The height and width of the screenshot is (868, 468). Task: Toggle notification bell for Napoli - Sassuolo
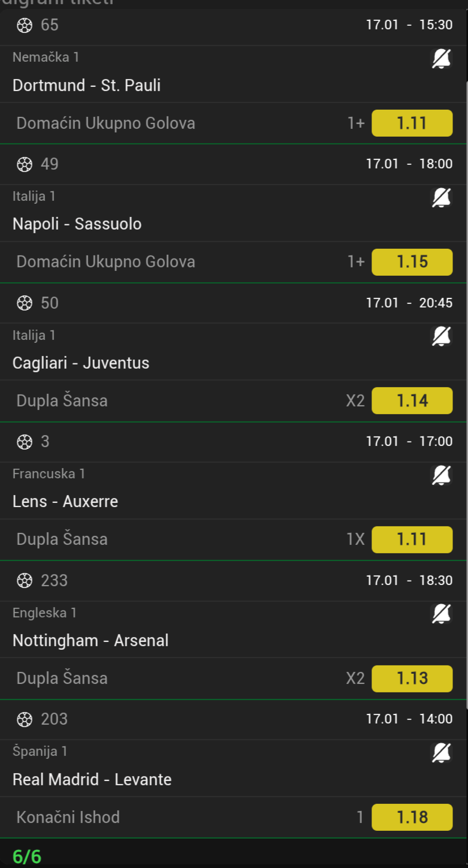[x=442, y=197]
